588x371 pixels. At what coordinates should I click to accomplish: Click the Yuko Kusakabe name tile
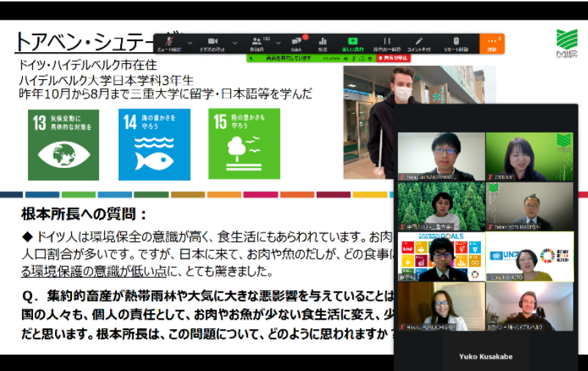point(485,356)
